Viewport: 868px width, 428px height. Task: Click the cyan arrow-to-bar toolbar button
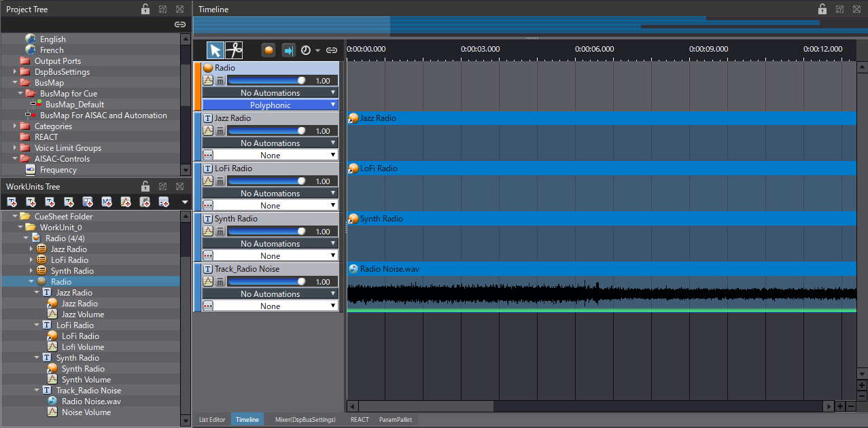point(288,50)
